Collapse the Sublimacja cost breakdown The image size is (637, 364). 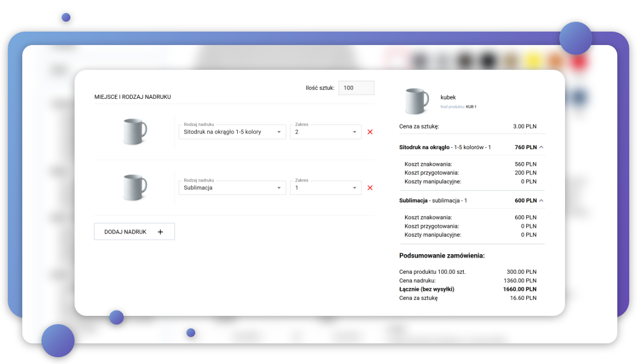541,200
